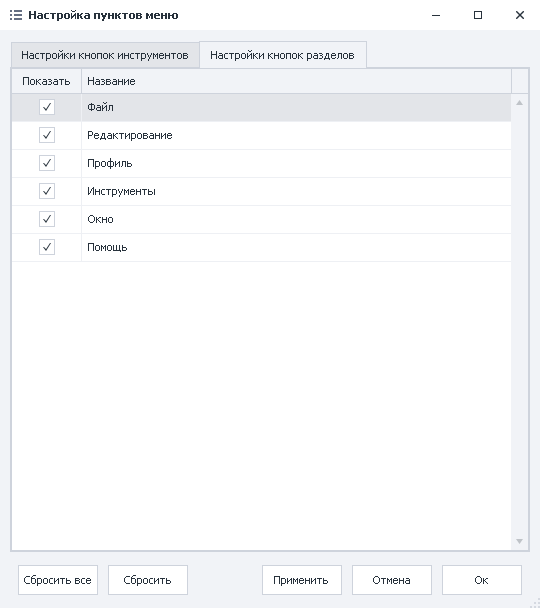
Task: Maximize the settings window
Action: [478, 15]
